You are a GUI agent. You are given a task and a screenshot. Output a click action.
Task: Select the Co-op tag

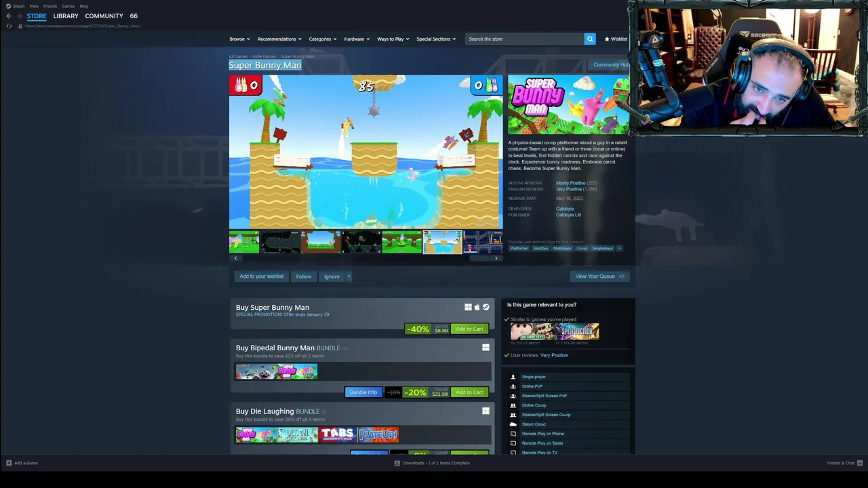pos(582,248)
